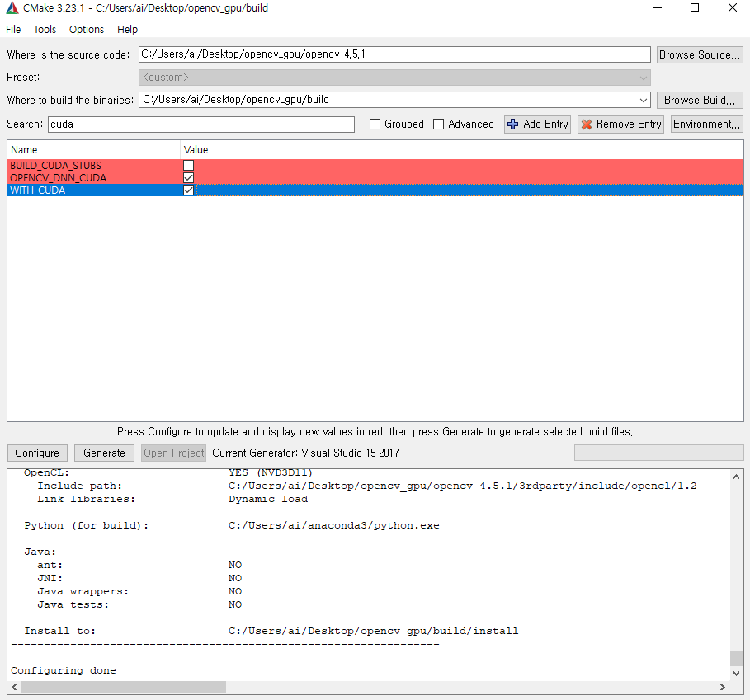The height and width of the screenshot is (700, 750).
Task: Click the 'Configuring done' log line
Action: click(64, 670)
